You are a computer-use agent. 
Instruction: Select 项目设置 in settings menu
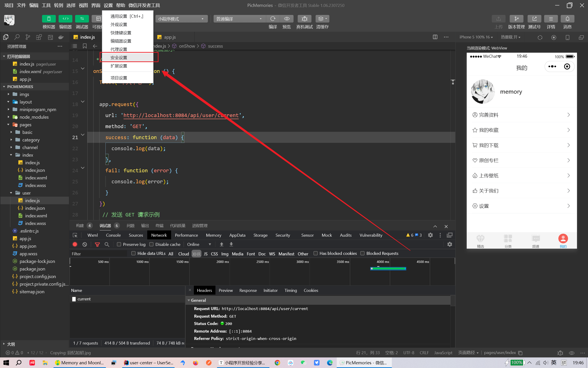coord(128,78)
